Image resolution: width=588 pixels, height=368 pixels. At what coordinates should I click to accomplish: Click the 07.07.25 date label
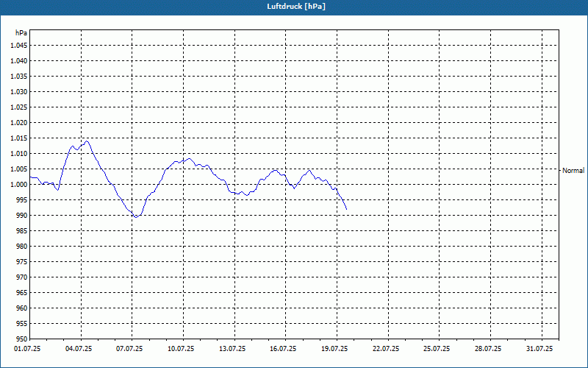coord(129,349)
